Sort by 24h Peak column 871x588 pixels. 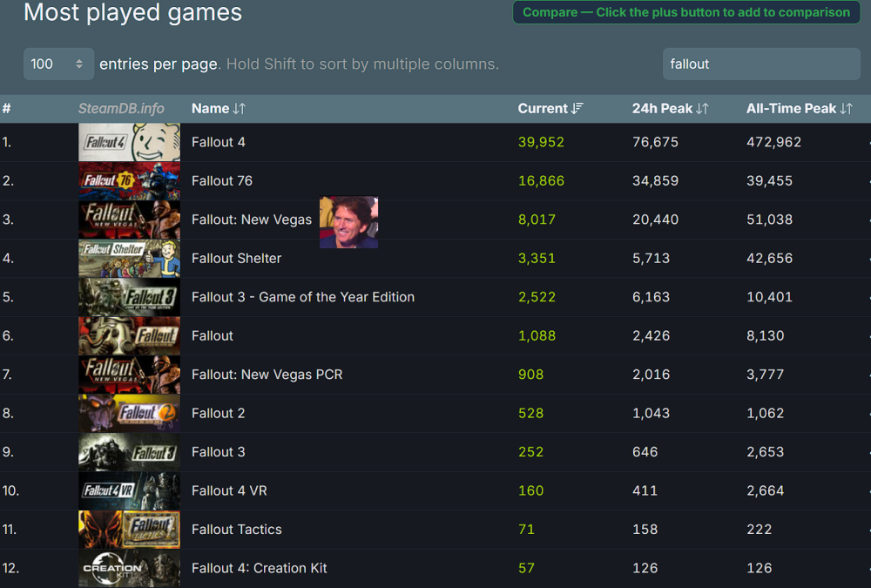click(x=670, y=109)
